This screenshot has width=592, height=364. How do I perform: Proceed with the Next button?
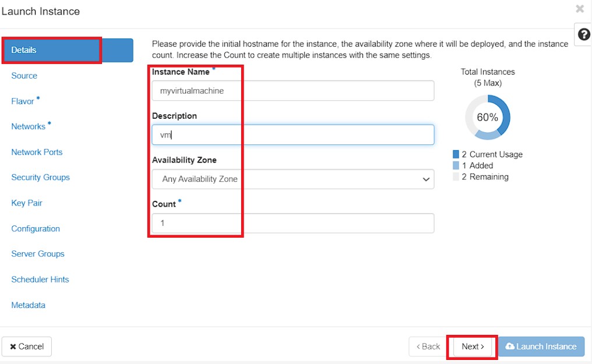473,347
